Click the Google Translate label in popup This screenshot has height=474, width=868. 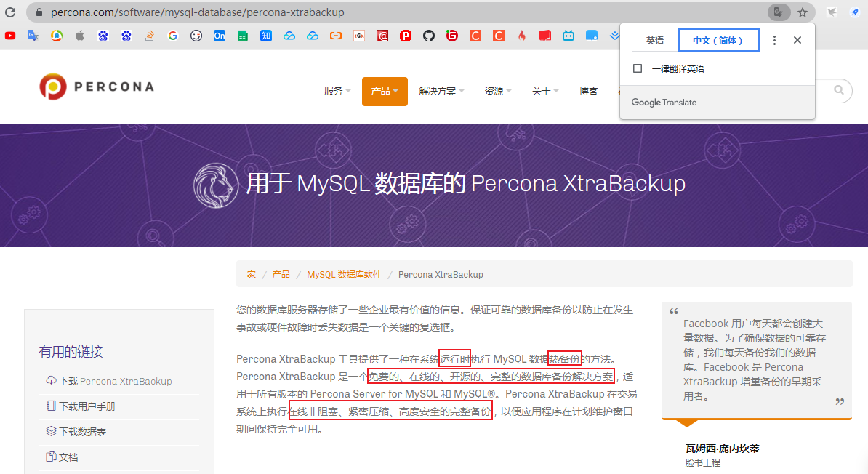coord(664,103)
